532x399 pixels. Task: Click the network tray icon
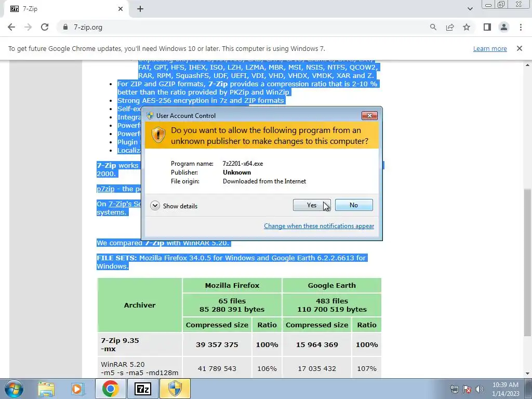(454, 389)
